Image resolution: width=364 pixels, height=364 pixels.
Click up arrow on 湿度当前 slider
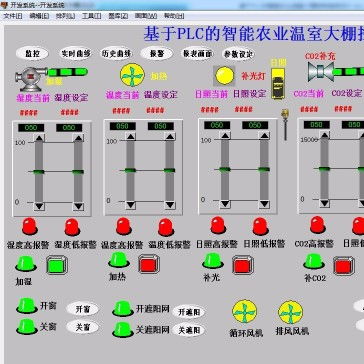tap(39, 138)
